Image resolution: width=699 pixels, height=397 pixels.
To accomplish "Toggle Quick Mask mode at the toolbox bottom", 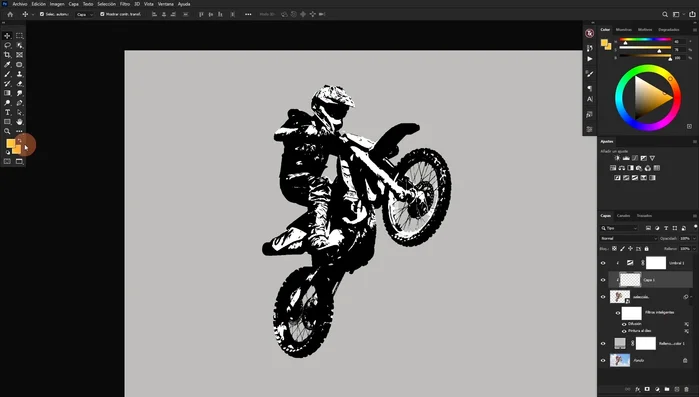I will 7,161.
